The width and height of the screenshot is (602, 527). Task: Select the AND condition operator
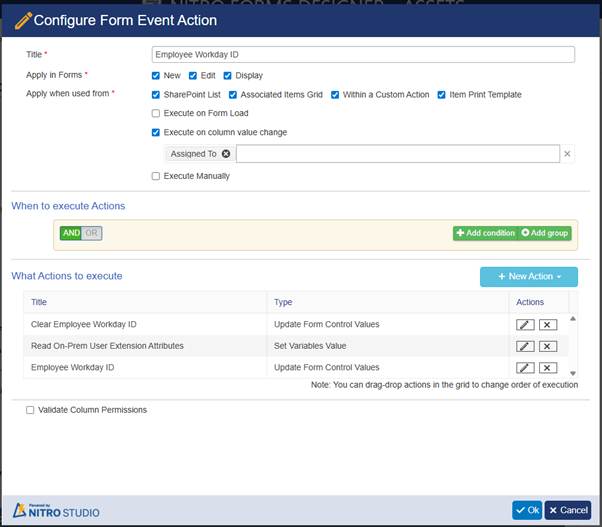71,233
